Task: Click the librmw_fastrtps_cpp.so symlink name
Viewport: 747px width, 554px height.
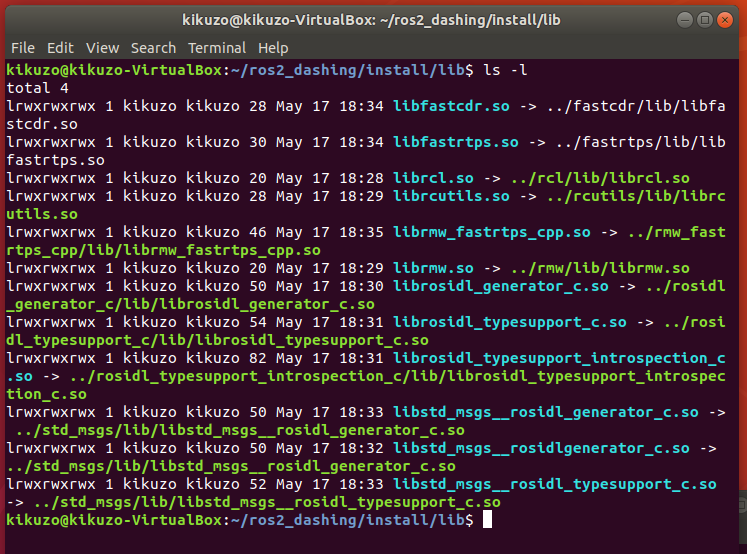Action: point(492,232)
